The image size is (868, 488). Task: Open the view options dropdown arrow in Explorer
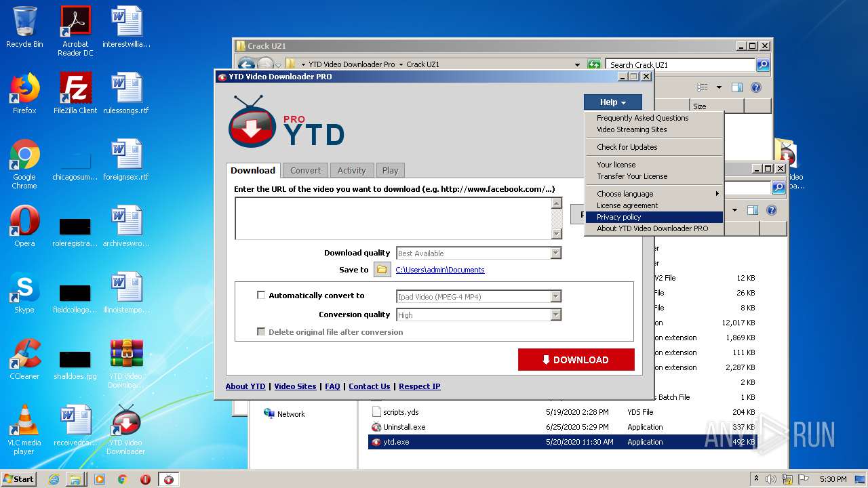coord(719,87)
